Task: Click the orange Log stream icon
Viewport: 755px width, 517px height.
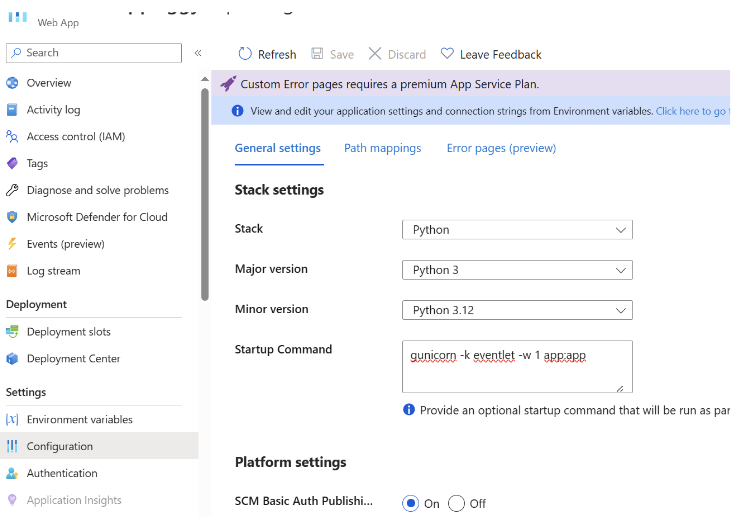Action: 12,271
